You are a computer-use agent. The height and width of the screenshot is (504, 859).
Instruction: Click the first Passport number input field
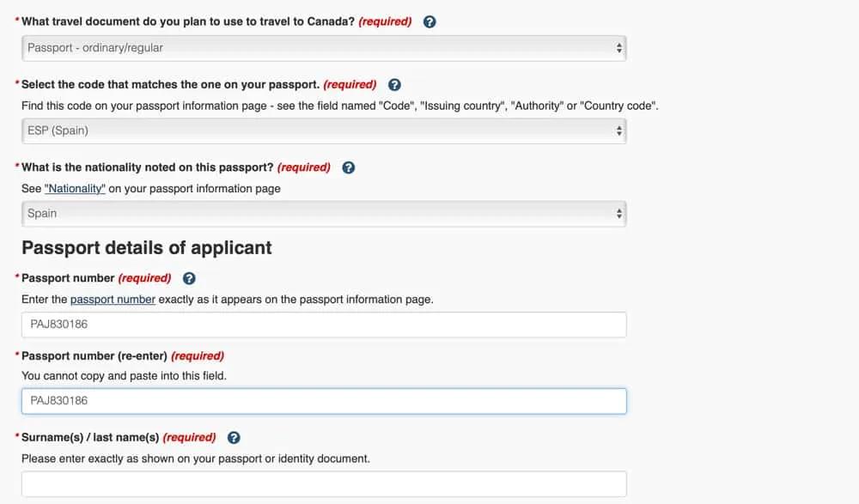pyautogui.click(x=324, y=325)
